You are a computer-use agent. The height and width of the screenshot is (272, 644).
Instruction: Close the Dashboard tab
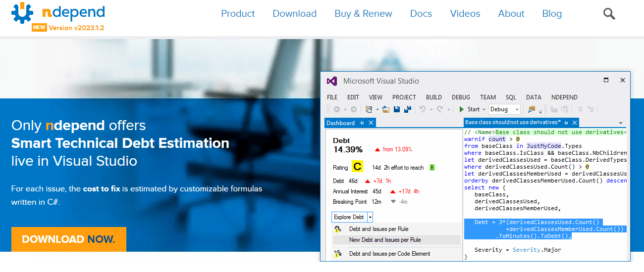[x=371, y=123]
